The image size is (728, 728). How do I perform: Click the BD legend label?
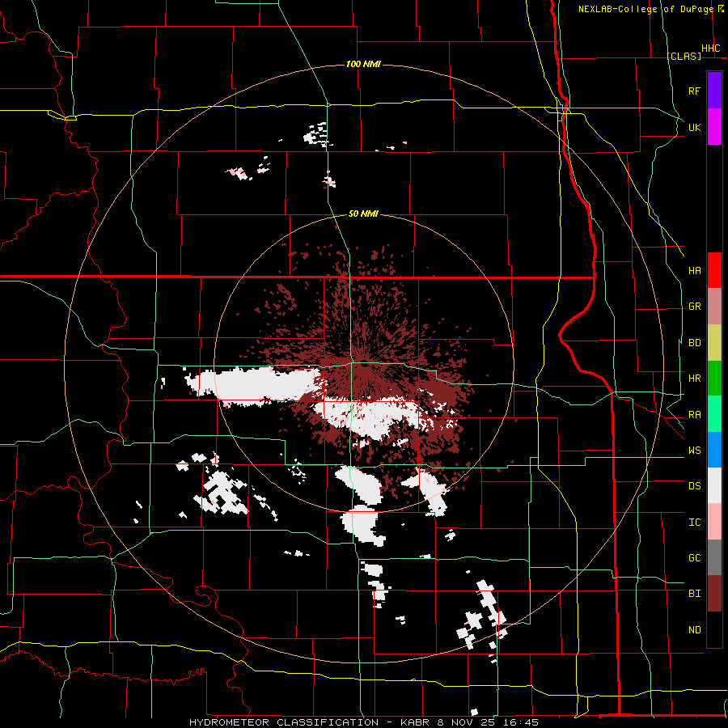click(x=694, y=343)
